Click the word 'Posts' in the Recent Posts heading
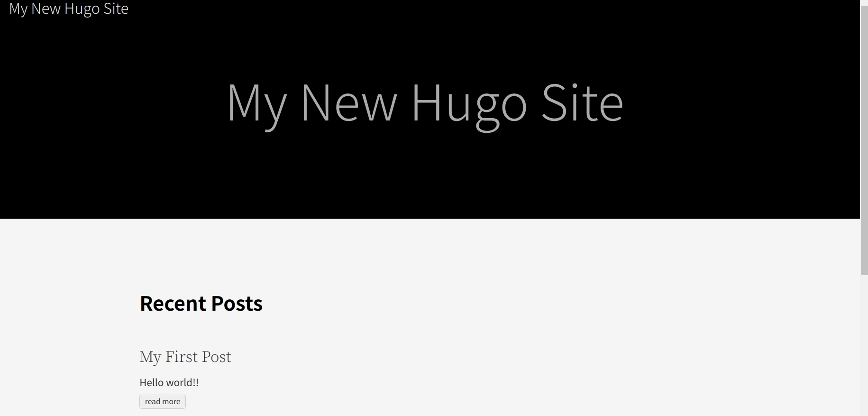Image resolution: width=868 pixels, height=416 pixels. [x=237, y=304]
